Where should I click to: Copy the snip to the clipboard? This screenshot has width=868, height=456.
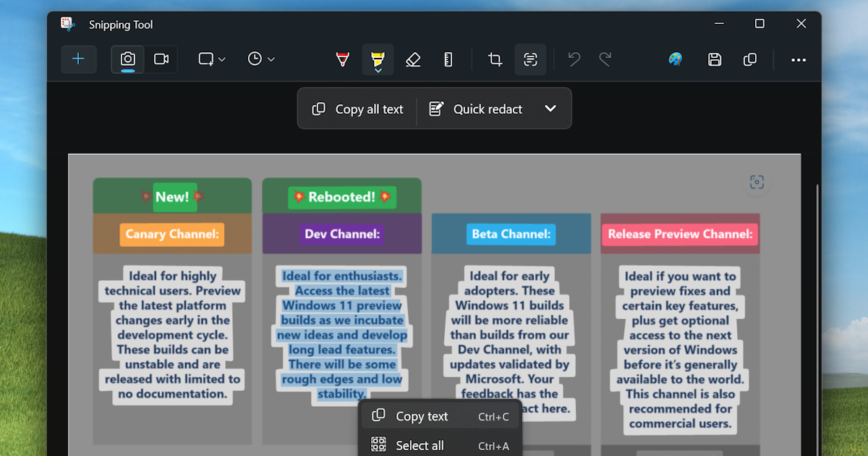click(x=750, y=59)
